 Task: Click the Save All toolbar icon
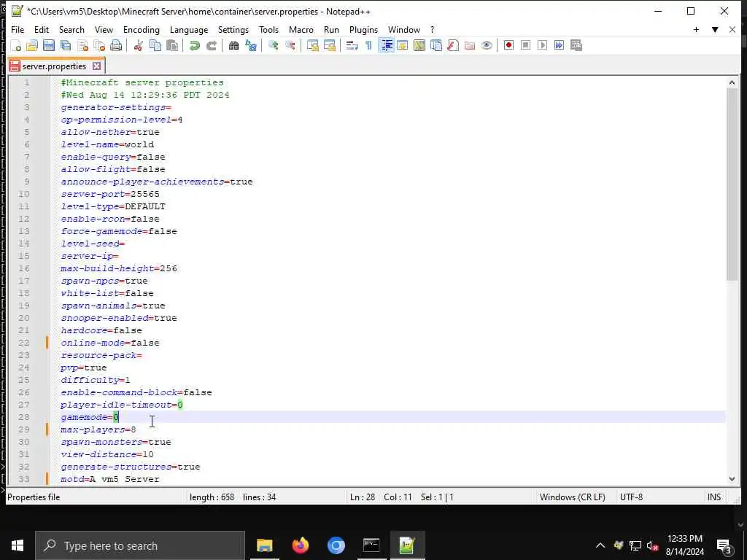[66, 45]
